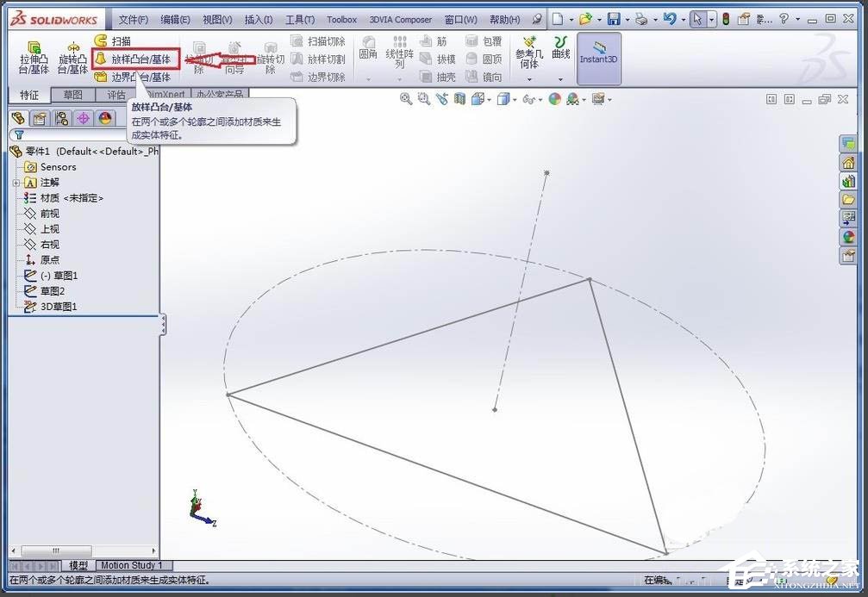Click the 模型 tab at the bottom
This screenshot has width=868, height=597.
click(78, 565)
